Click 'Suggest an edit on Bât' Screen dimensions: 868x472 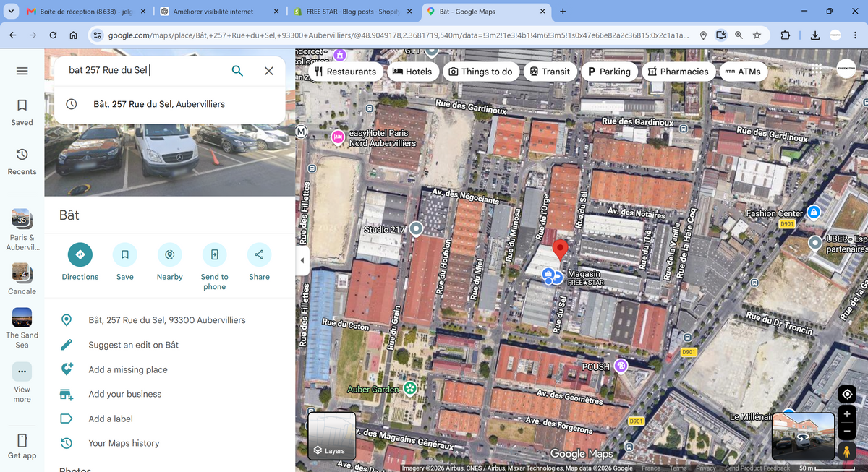133,345
